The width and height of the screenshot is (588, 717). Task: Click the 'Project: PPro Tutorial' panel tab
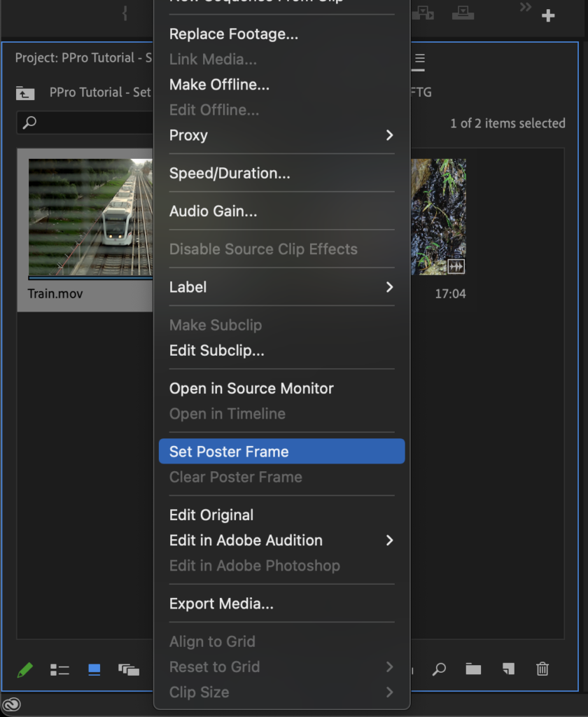pyautogui.click(x=84, y=58)
